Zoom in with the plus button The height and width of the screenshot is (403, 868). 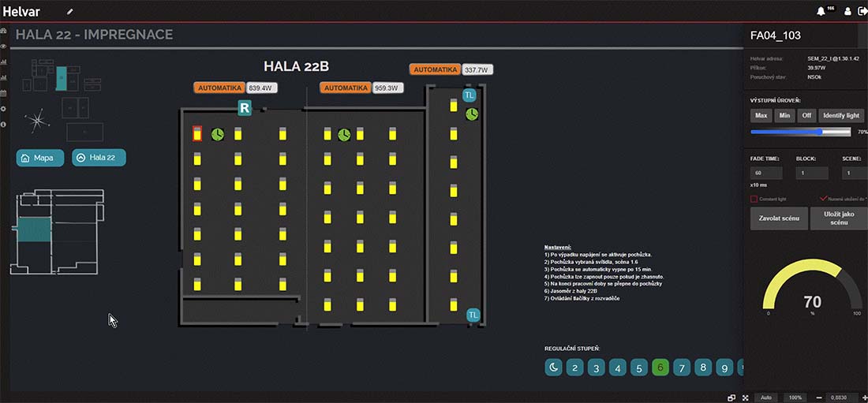click(x=865, y=397)
